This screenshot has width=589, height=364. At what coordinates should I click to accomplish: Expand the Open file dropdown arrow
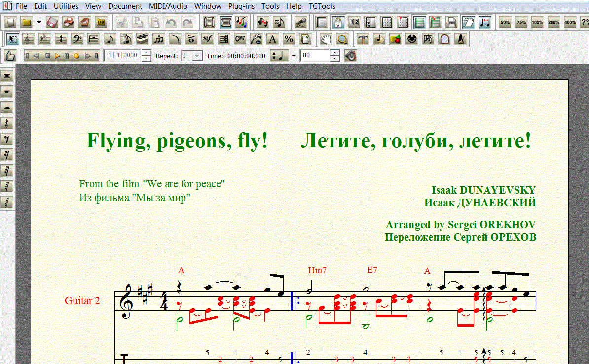(38, 22)
